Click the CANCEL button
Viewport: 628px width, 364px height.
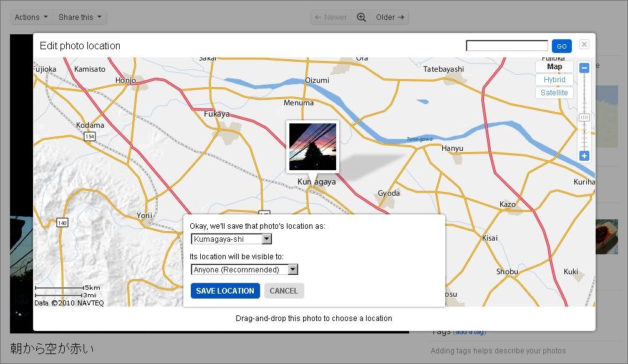284,290
